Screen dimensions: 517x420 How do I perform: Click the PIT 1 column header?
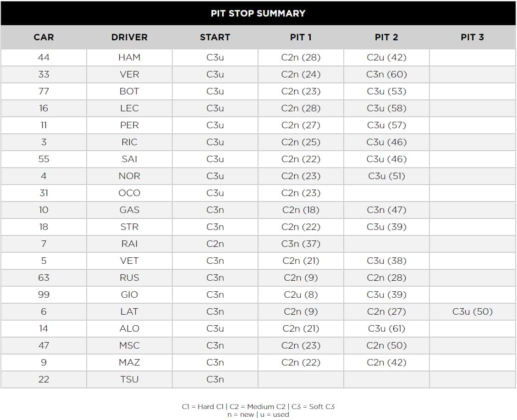coord(301,37)
